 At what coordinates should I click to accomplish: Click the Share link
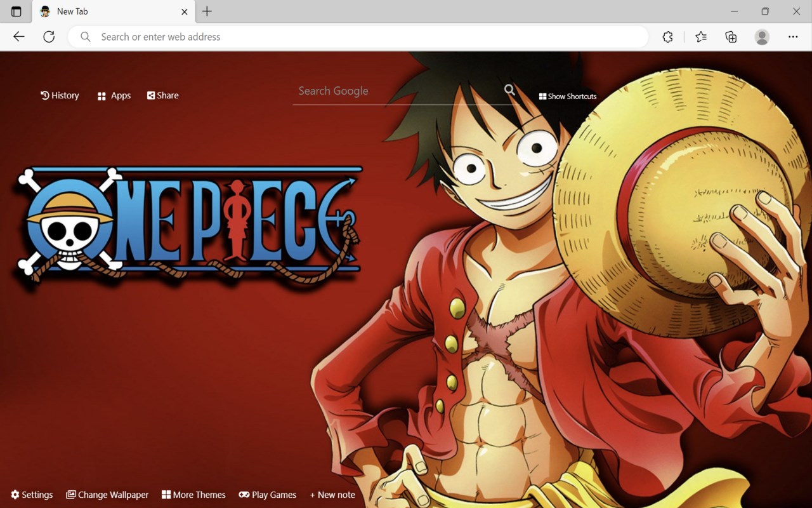point(163,95)
